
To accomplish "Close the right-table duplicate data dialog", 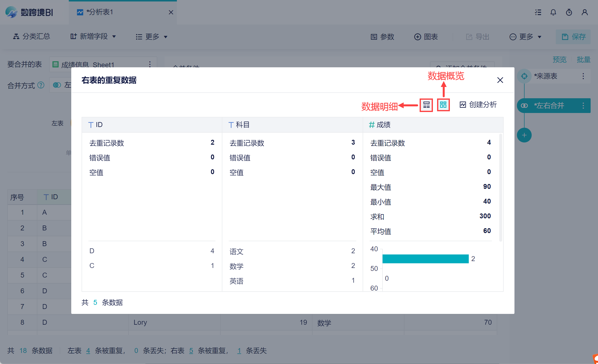I will tap(500, 80).
